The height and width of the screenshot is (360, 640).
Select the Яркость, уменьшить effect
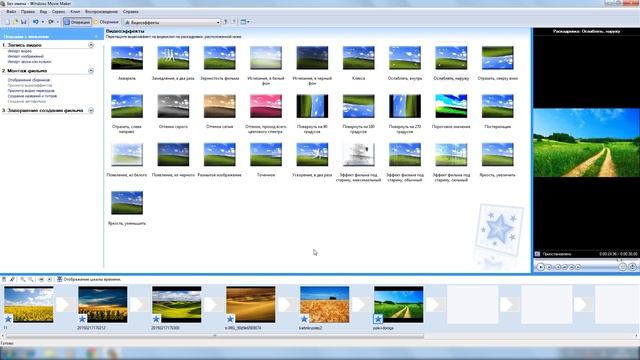[x=127, y=203]
